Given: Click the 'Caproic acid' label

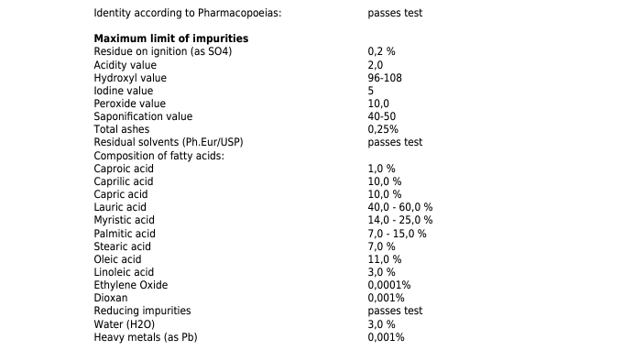Looking at the screenshot, I should click(124, 169).
